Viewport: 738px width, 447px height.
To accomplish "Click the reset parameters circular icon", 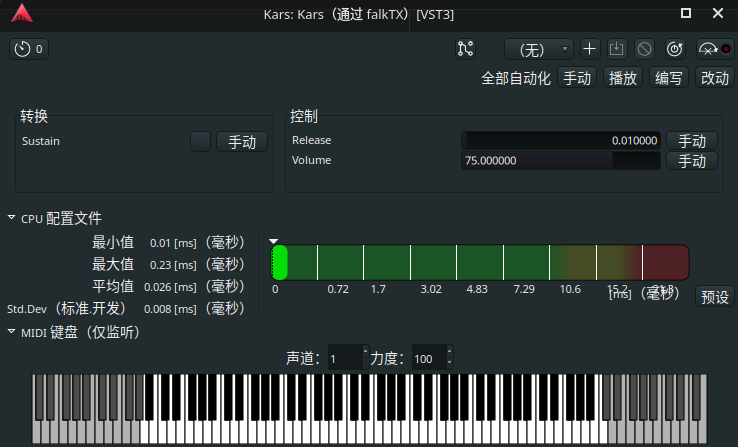I will [x=675, y=49].
